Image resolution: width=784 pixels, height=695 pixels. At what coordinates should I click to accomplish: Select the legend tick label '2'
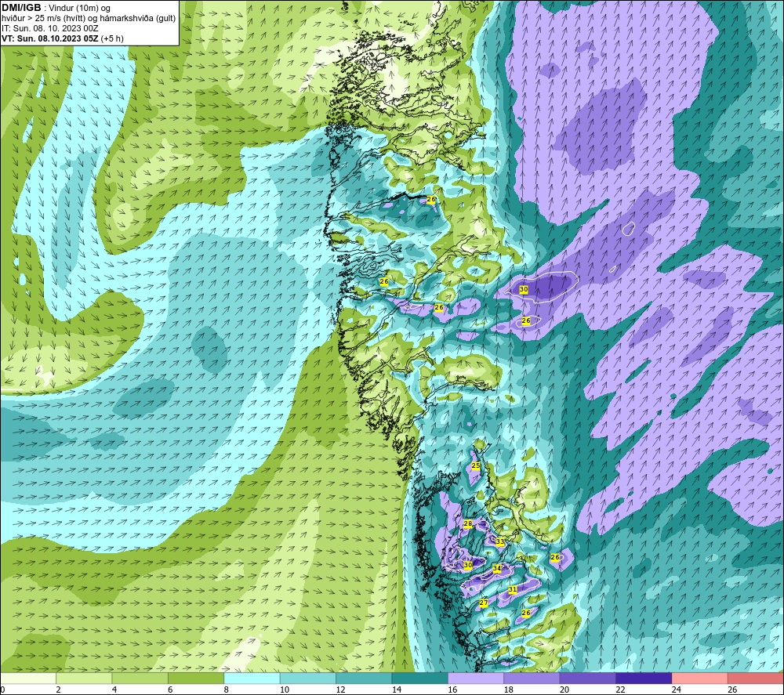click(59, 690)
